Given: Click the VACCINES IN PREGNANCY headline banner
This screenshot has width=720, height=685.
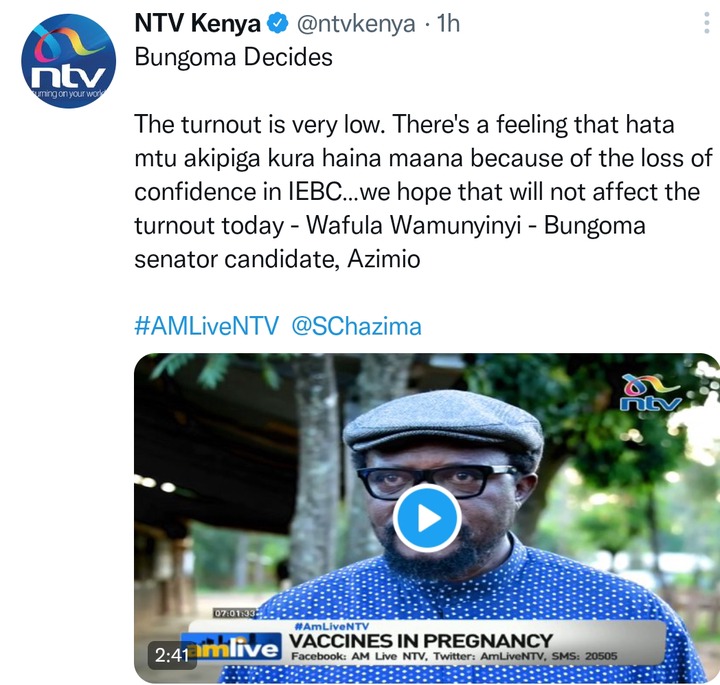Looking at the screenshot, I should (420, 641).
